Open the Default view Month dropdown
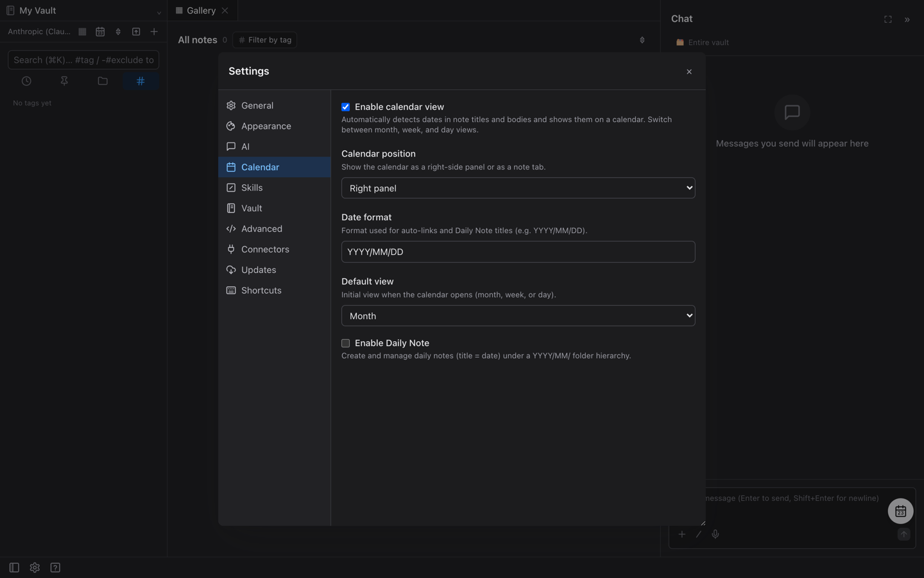Viewport: 924px width, 578px height. click(518, 315)
